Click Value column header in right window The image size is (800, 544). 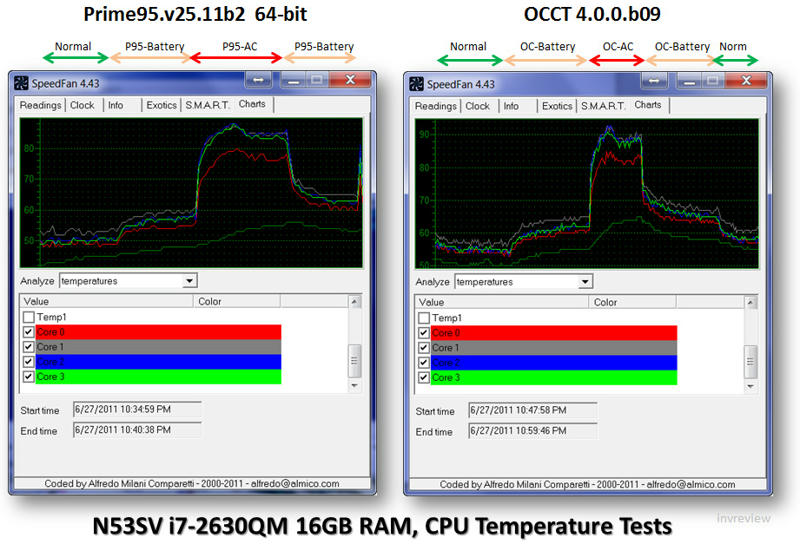pos(502,302)
